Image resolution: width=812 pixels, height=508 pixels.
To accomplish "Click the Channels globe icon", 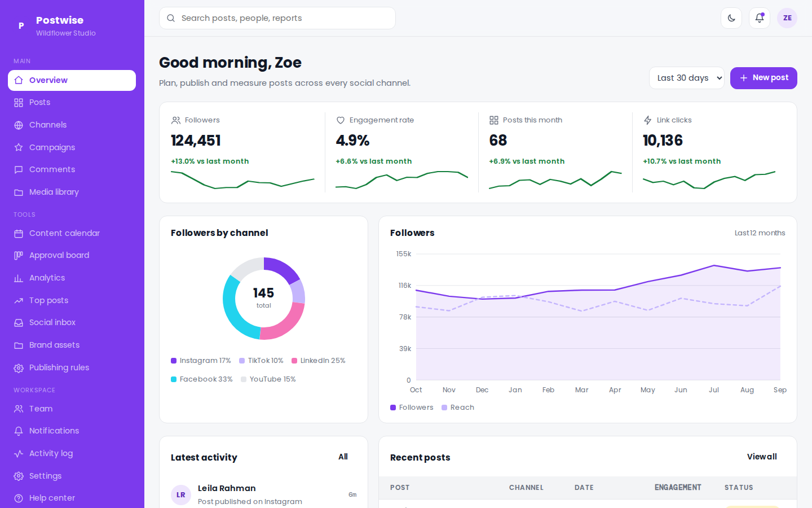I will pos(19,125).
